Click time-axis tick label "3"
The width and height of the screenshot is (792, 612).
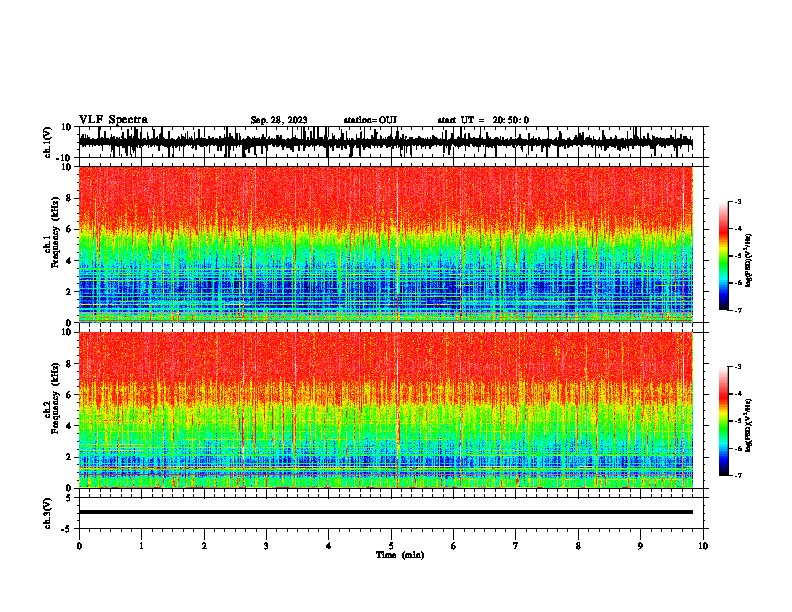point(266,546)
